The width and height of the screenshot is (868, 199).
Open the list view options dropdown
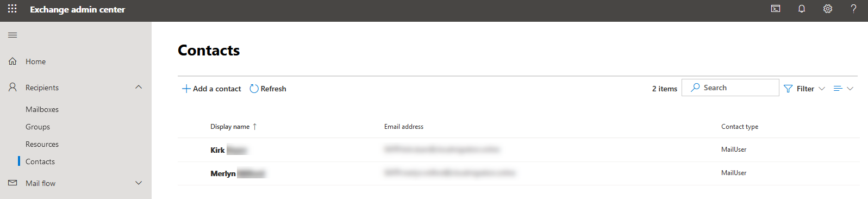(844, 89)
